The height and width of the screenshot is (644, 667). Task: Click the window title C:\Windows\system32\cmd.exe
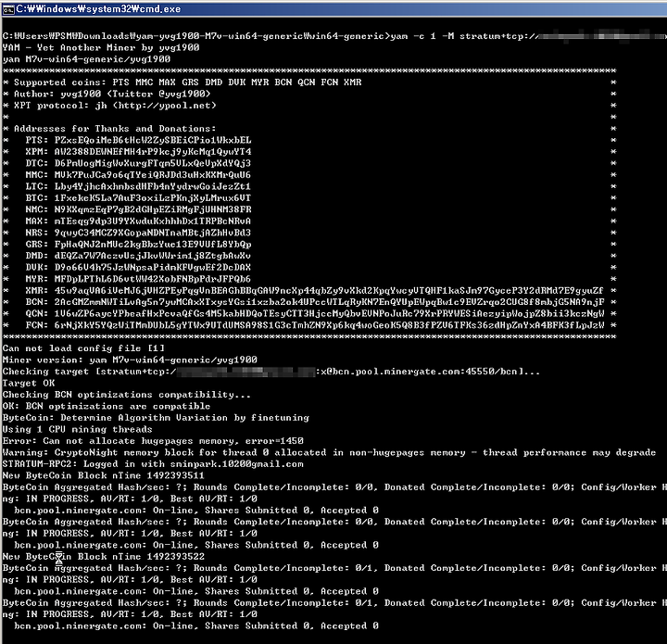pos(98,9)
